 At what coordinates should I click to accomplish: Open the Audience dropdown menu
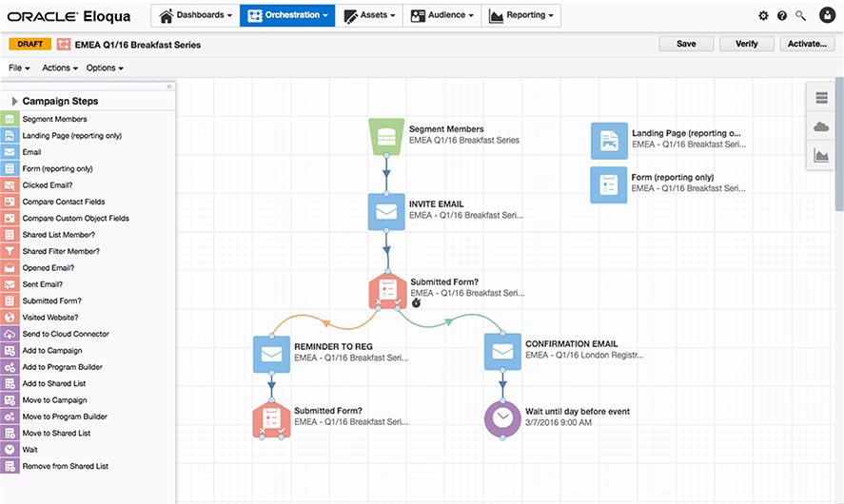coord(442,15)
